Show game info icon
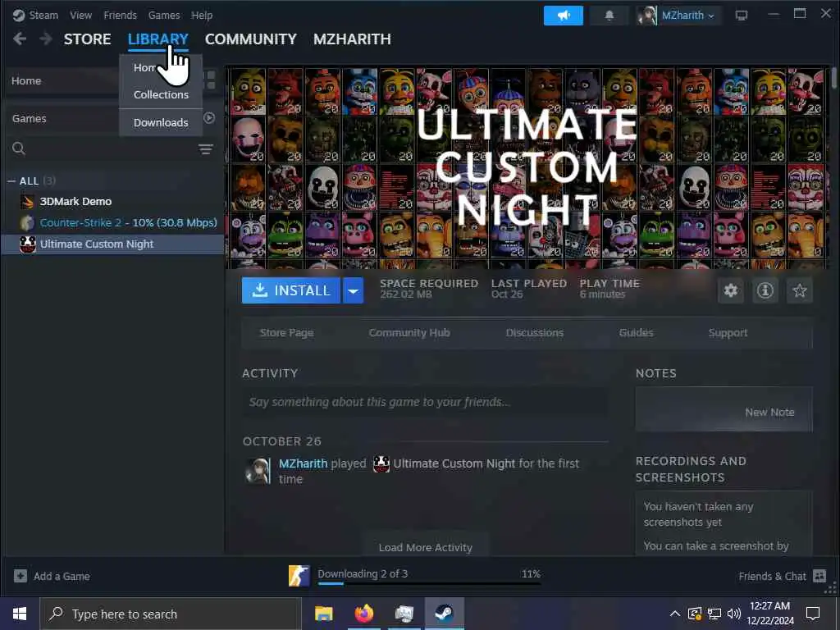The image size is (840, 630). [765, 290]
